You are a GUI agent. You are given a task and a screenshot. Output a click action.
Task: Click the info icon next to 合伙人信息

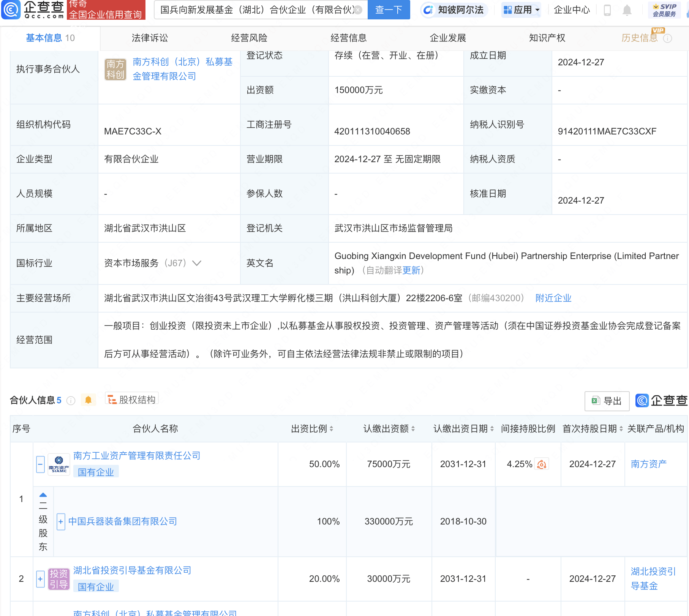(x=71, y=400)
